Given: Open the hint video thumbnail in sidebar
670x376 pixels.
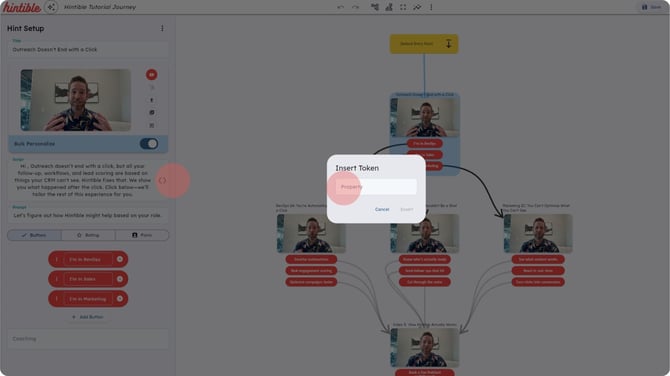Looking at the screenshot, I should 76,100.
